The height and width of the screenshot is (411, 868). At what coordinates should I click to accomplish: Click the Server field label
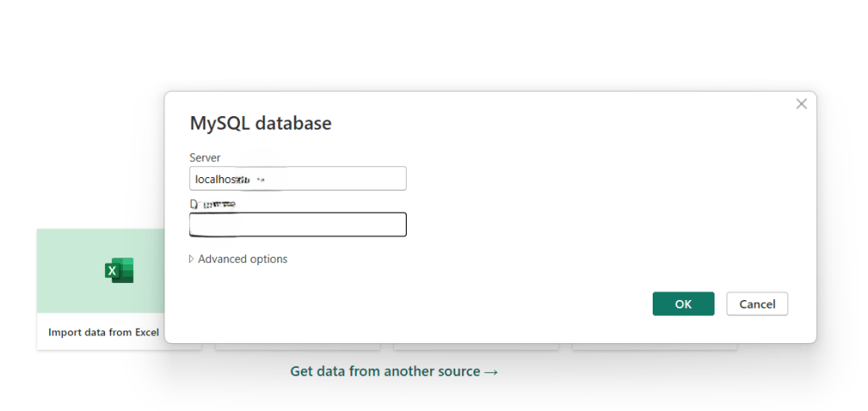click(205, 158)
